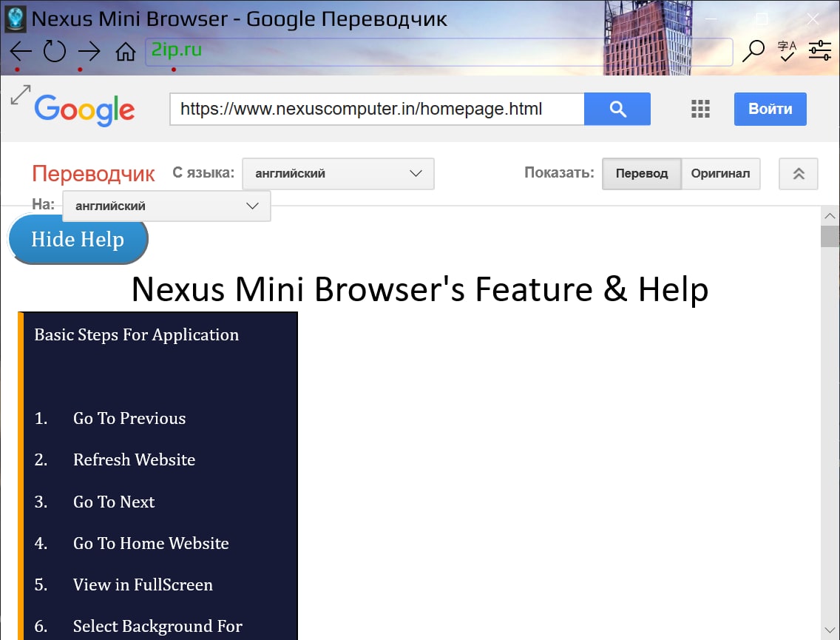Minimize the Nexus Mini Browser window

(x=711, y=18)
